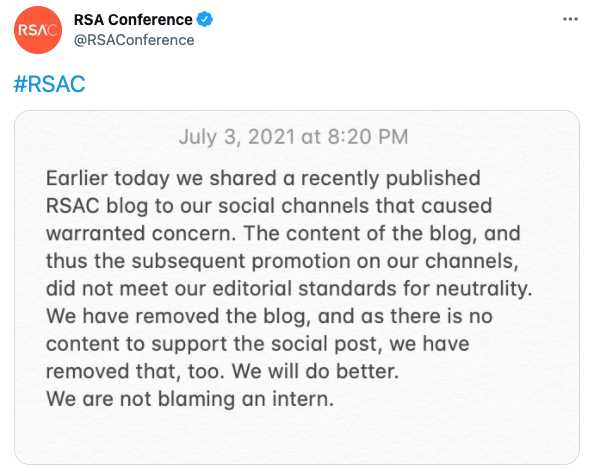Click the July 3, 2021 timestamp heading

click(x=293, y=137)
